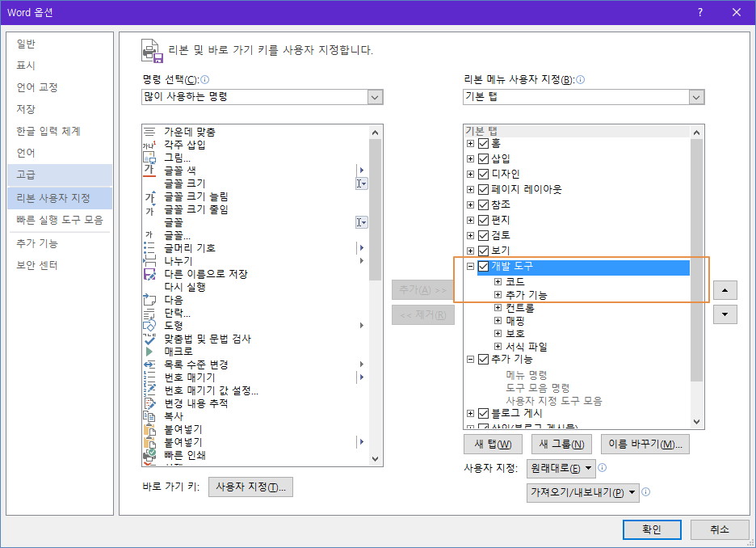This screenshot has width=756, height=548.
Task: Open the 표시 options category
Action: pyautogui.click(x=60, y=65)
